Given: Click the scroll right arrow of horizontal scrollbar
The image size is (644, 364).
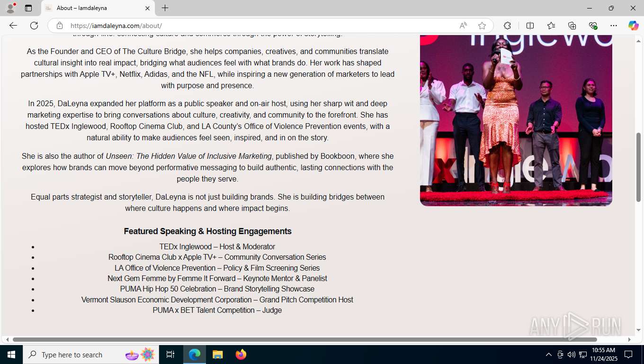Looking at the screenshot, I should [629, 339].
